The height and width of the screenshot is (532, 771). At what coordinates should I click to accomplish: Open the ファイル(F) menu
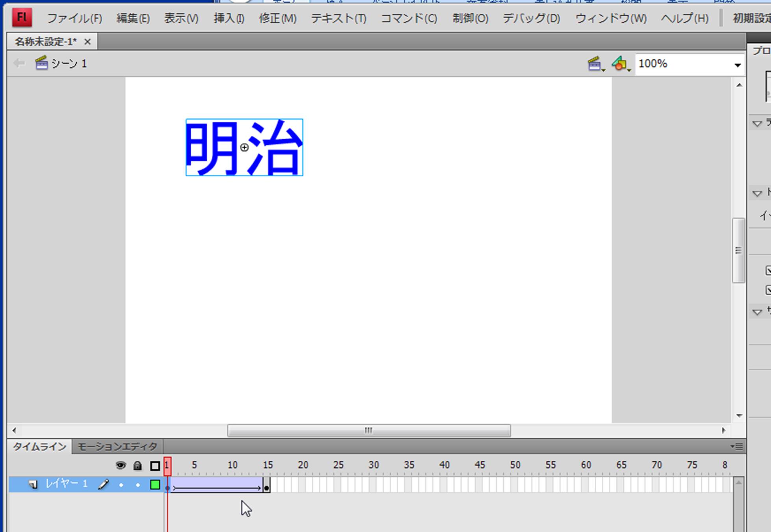74,18
